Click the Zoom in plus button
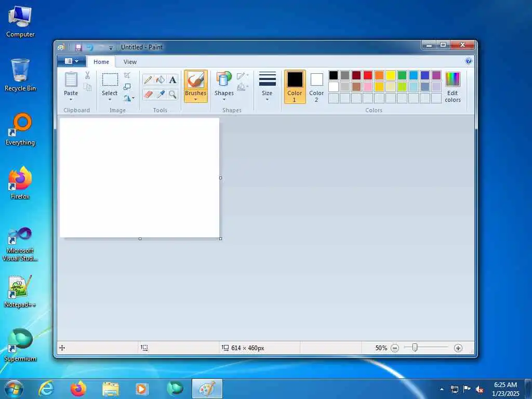The height and width of the screenshot is (399, 532). coord(458,348)
